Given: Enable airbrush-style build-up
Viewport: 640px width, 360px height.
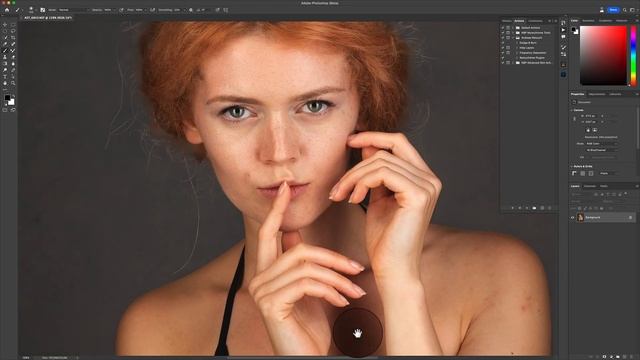Looking at the screenshot, I should pos(152,10).
